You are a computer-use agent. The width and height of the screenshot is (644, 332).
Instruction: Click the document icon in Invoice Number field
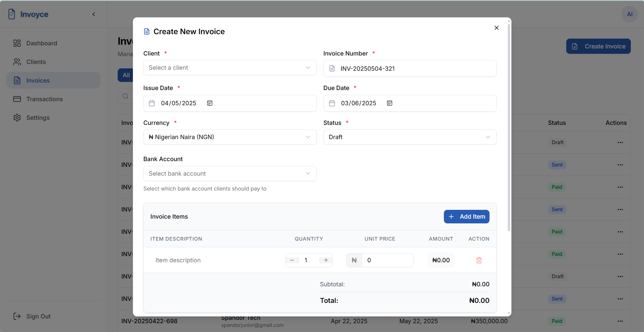click(332, 69)
